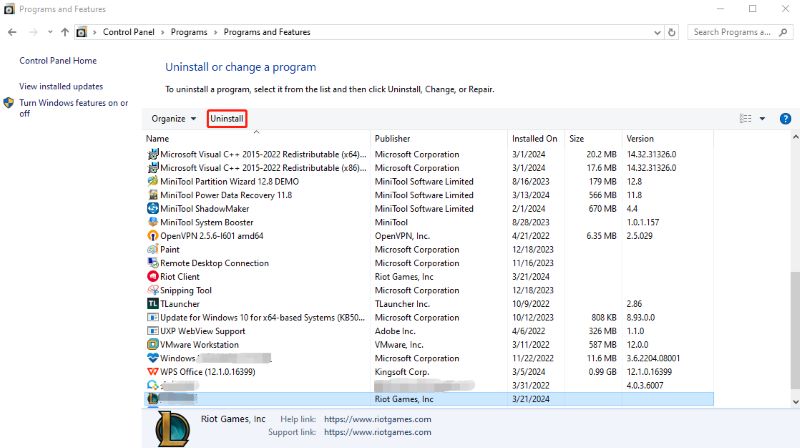Click the highlighted Riot Games, Inc row
This screenshot has height=448, width=800.
(x=429, y=399)
